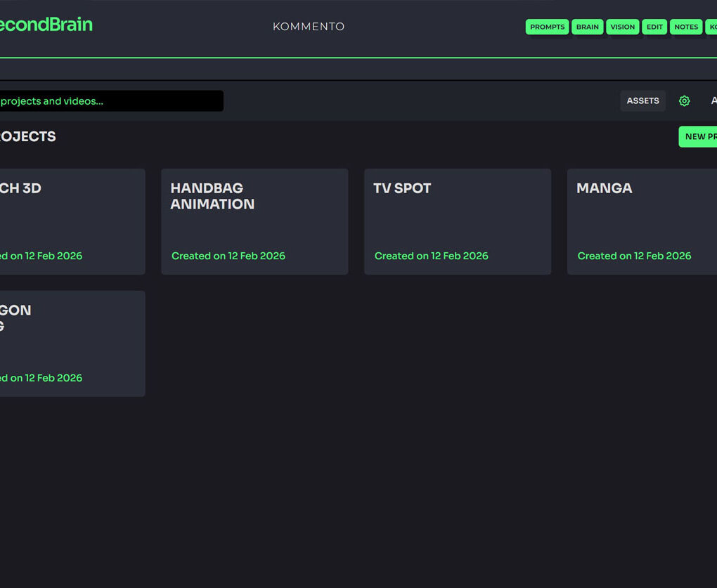Click the PROJECTS section heading
717x588 pixels.
pos(28,136)
